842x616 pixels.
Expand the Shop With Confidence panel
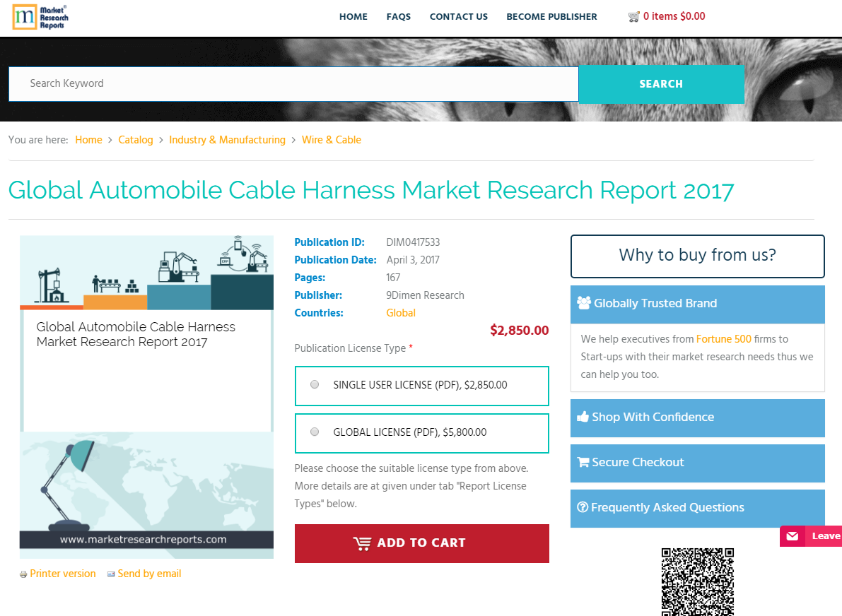(697, 417)
